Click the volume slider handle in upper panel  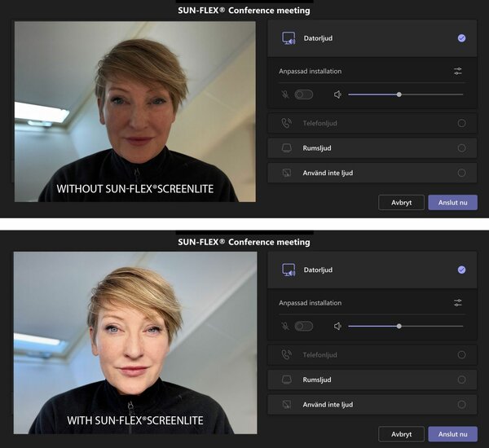(x=399, y=94)
